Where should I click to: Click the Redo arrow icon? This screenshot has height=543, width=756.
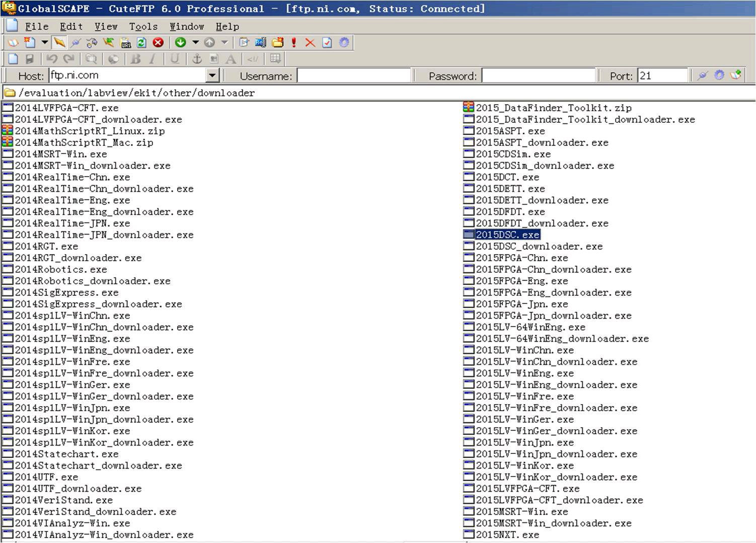[x=68, y=59]
